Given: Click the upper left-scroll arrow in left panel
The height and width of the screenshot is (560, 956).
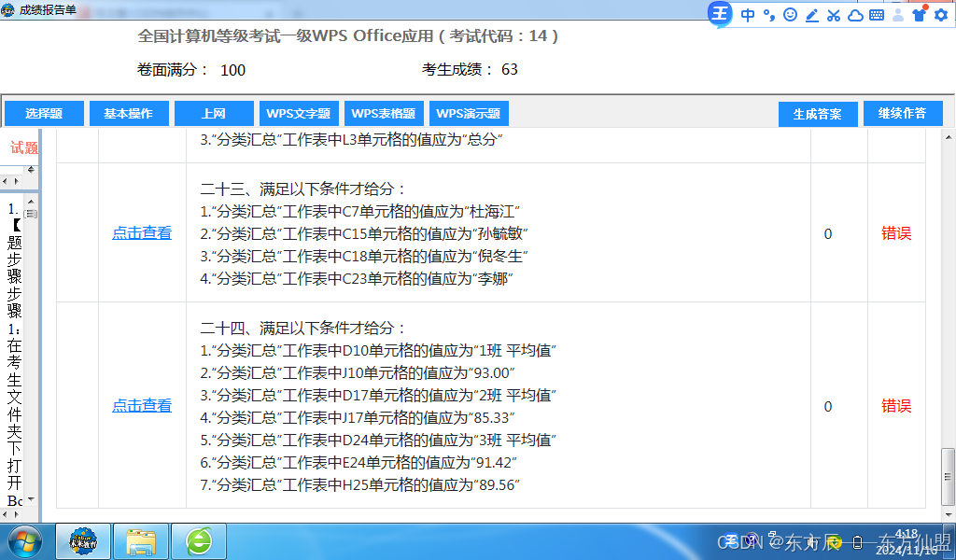Looking at the screenshot, I should coord(5,181).
